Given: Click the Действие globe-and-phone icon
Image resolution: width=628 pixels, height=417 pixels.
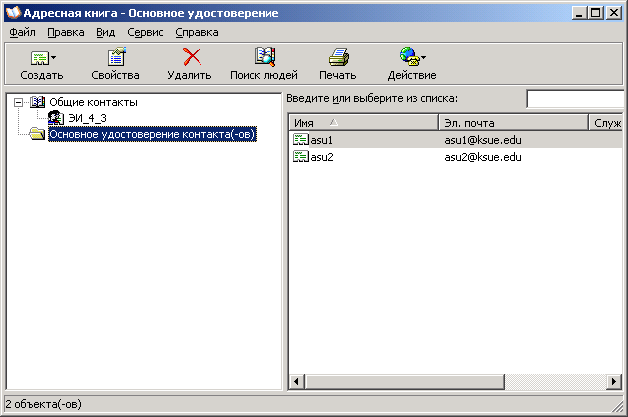Looking at the screenshot, I should [x=409, y=56].
